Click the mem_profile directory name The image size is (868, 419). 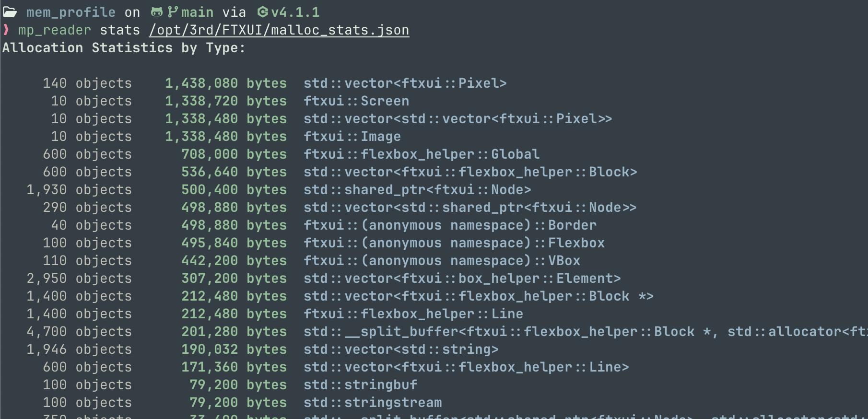click(70, 12)
